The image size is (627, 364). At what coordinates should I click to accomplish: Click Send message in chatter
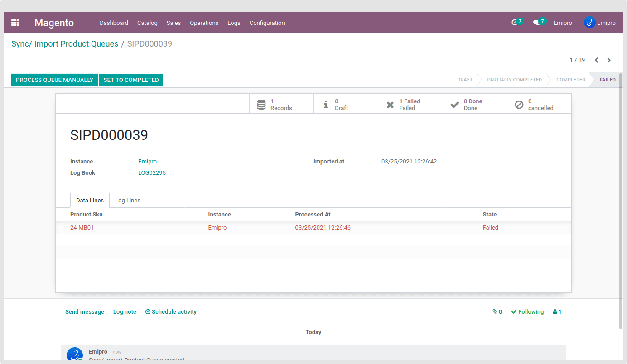[85, 312]
